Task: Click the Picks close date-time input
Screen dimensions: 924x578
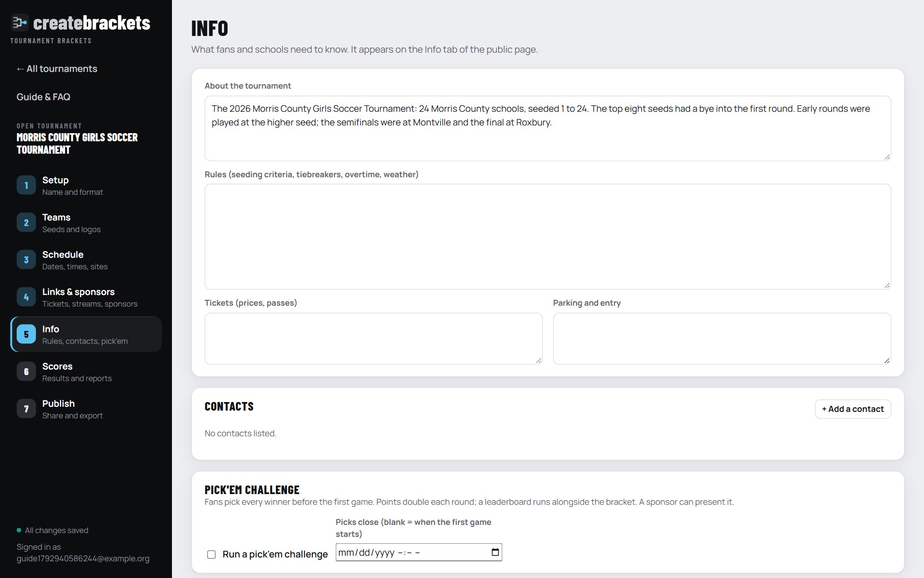Action: click(418, 552)
